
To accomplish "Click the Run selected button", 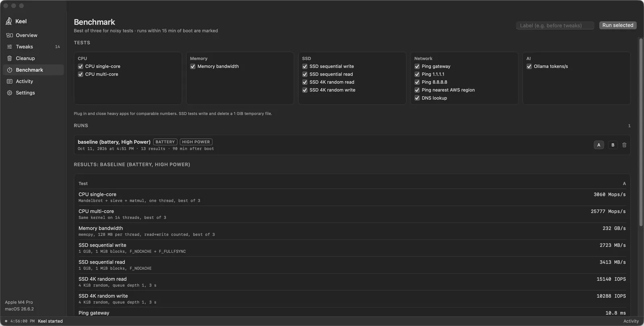I will point(618,25).
